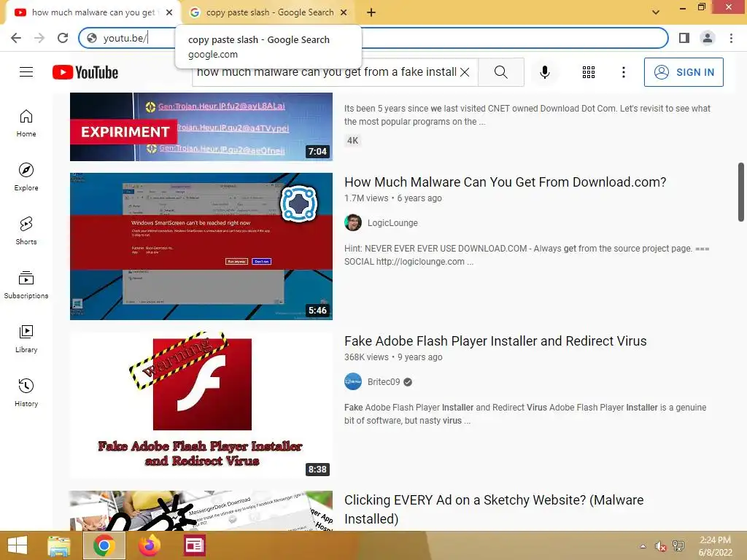Toggle Chrome side panel icon
This screenshot has height=560, width=747.
click(x=684, y=38)
